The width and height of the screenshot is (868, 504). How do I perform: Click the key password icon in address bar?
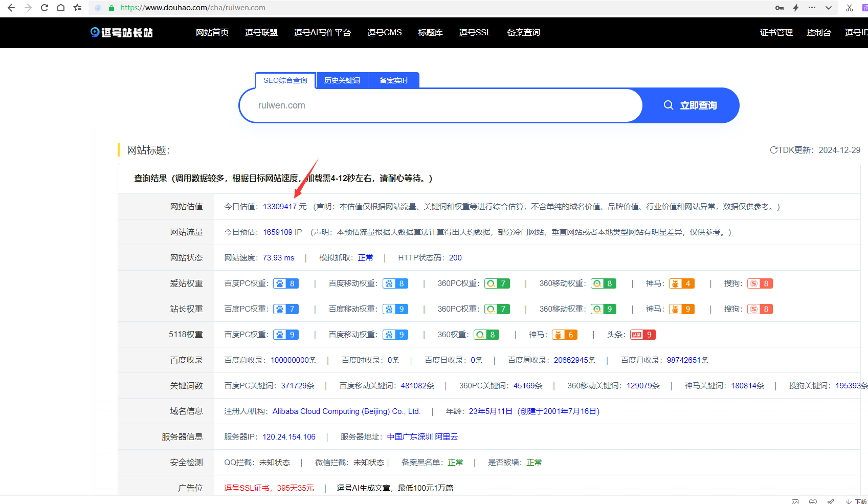click(780, 8)
